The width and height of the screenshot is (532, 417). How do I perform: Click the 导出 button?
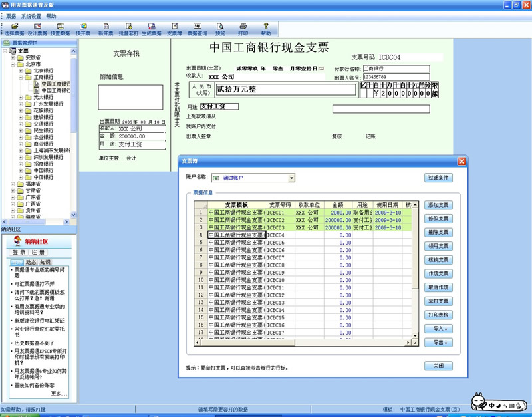[x=438, y=343]
